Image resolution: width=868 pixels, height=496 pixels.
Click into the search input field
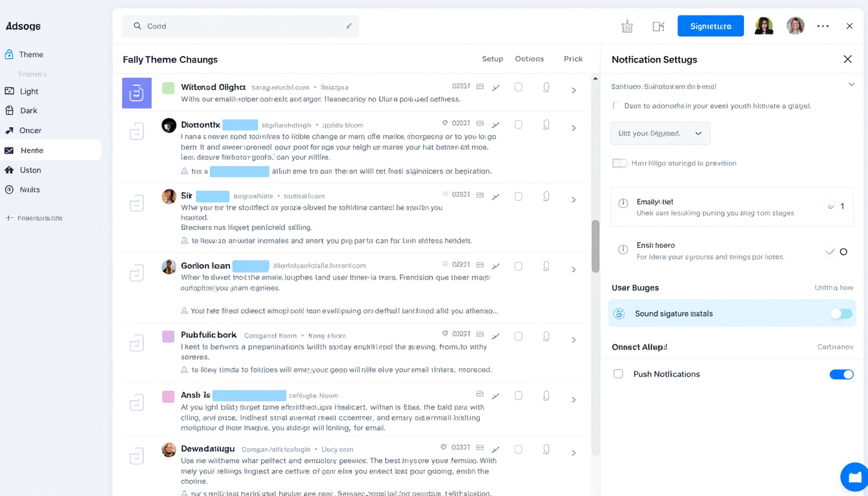[239, 26]
